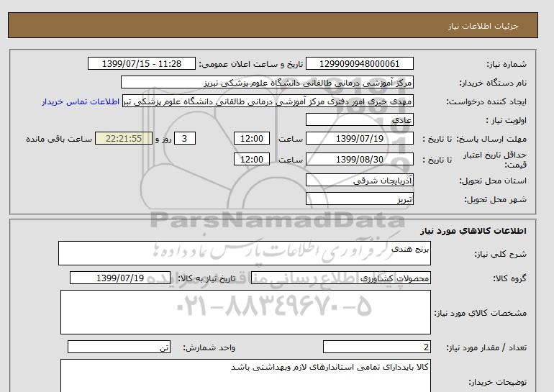
Task: Select the price validity time 12:00 field
Action: [252, 159]
